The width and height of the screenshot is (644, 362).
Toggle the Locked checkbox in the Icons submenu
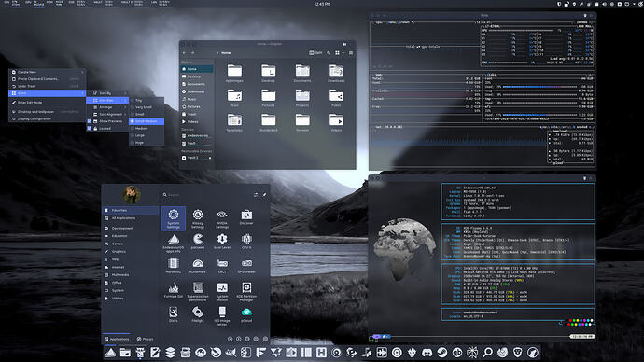click(x=89, y=129)
